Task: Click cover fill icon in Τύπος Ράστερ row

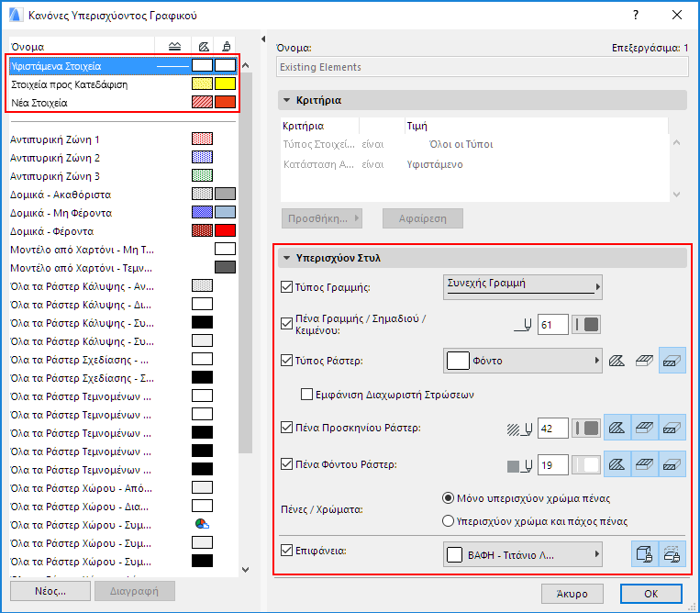Action: point(644,361)
